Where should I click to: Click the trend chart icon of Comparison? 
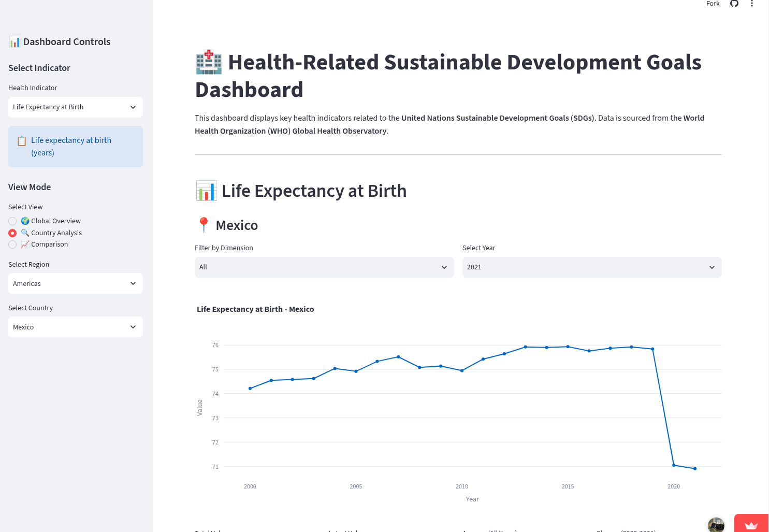[25, 245]
